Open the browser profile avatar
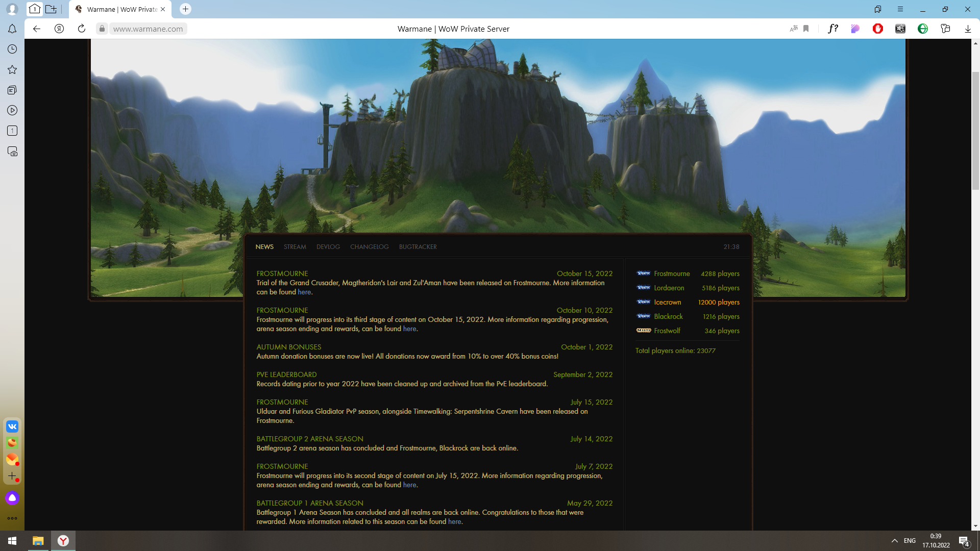This screenshot has width=980, height=551. (12, 9)
